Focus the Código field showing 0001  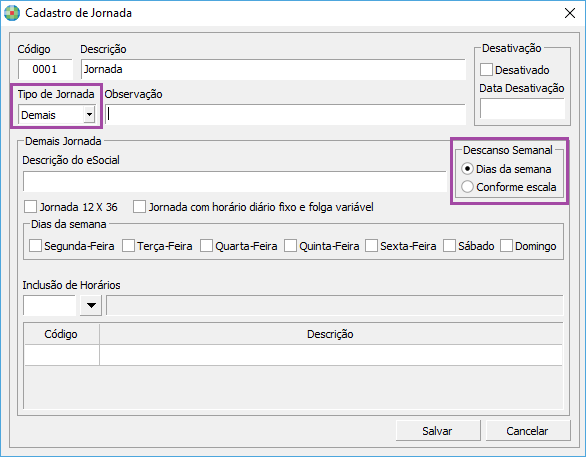pyautogui.click(x=45, y=69)
